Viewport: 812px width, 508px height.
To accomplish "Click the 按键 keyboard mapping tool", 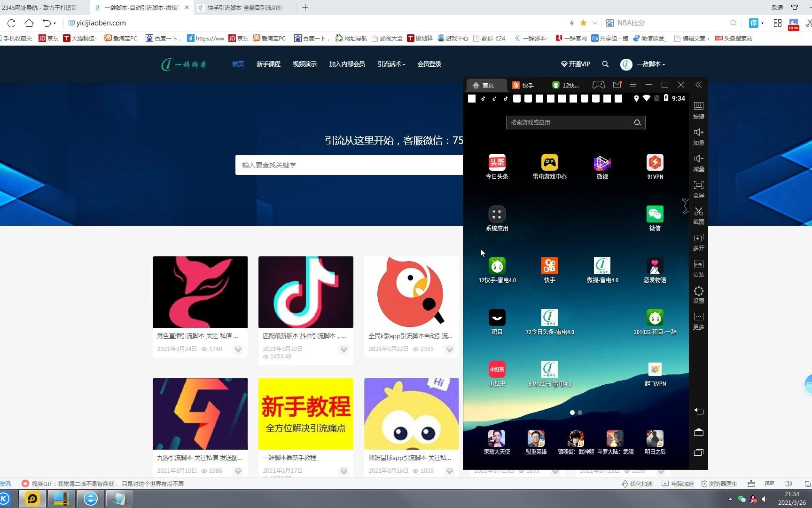I will point(699,110).
